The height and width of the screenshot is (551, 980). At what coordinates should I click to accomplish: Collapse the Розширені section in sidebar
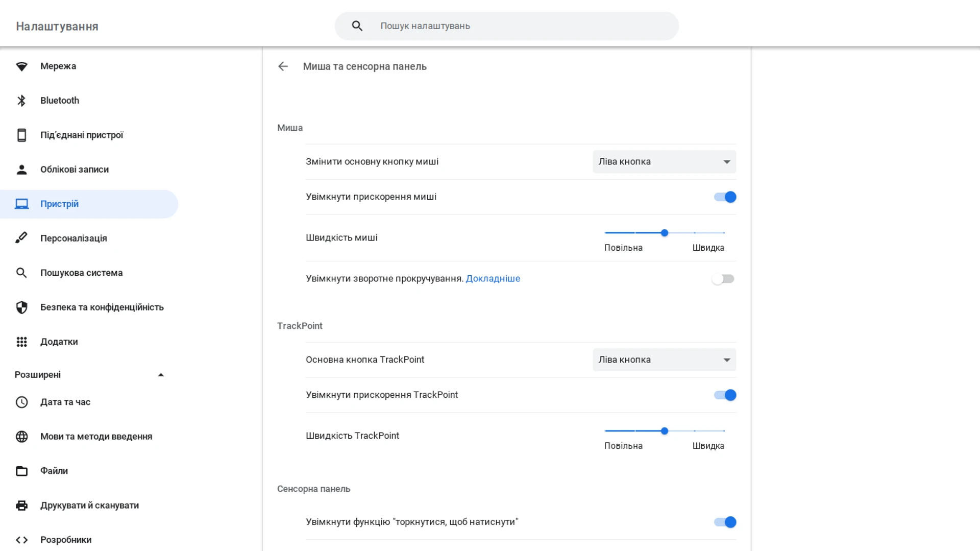coord(161,375)
